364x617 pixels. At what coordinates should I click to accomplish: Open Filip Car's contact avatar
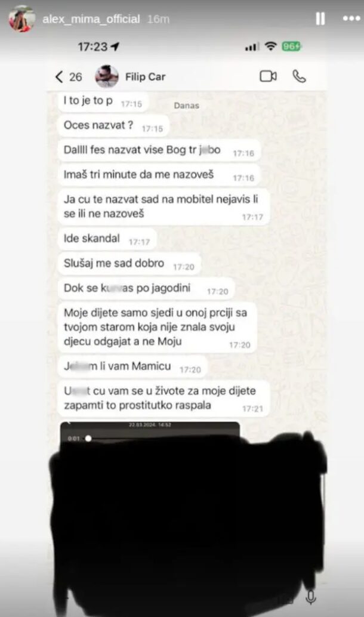[x=107, y=76]
